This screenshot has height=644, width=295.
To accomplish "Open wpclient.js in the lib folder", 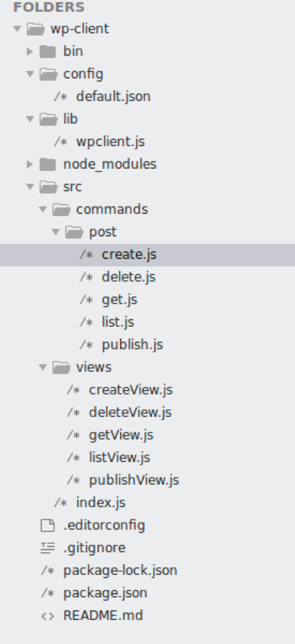I will pos(110,142).
